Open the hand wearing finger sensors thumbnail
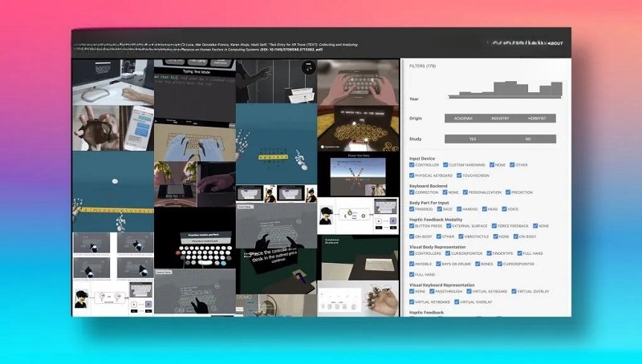The height and width of the screenshot is (364, 642). (358, 298)
